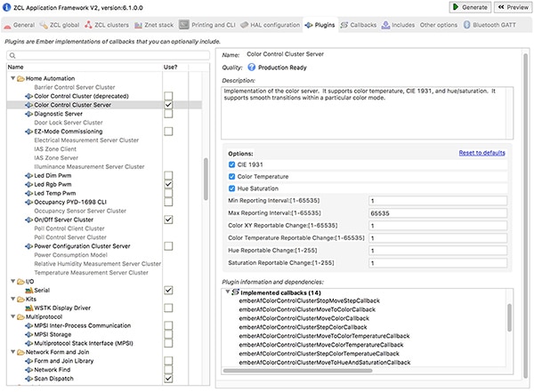Enable the EZ-Mode Commissioning plugin checkbox

pos(168,132)
